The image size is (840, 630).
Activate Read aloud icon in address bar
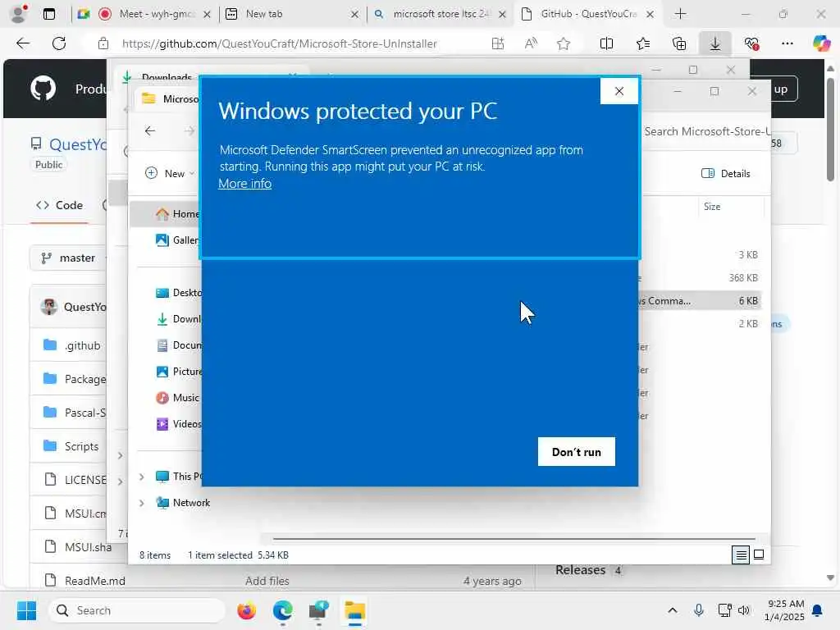coord(531,43)
